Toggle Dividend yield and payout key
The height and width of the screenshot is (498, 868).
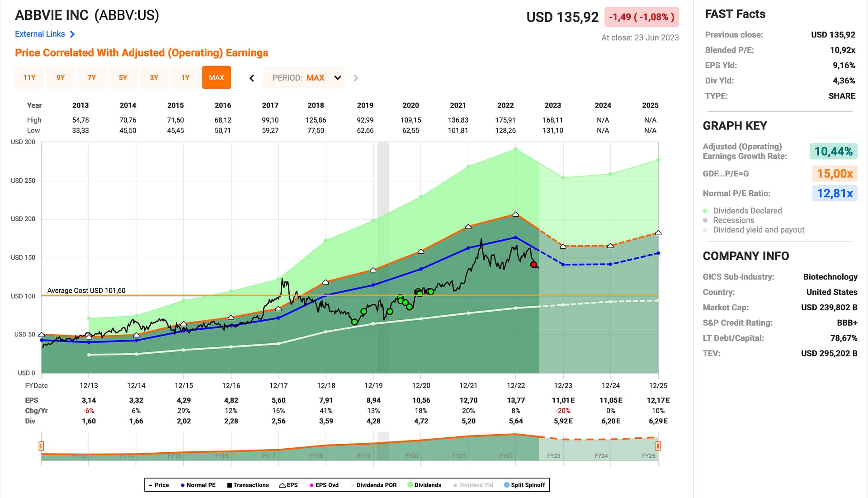point(754,230)
